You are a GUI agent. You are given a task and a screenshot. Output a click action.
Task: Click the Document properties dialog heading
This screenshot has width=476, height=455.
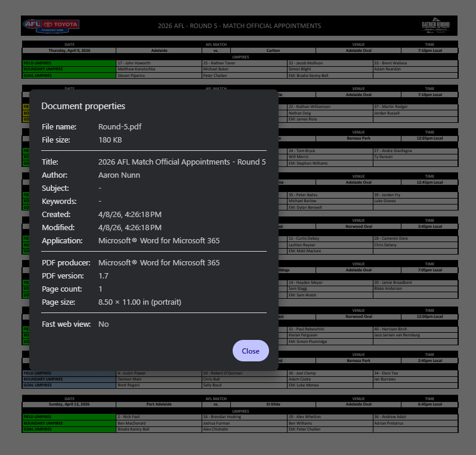[83, 106]
